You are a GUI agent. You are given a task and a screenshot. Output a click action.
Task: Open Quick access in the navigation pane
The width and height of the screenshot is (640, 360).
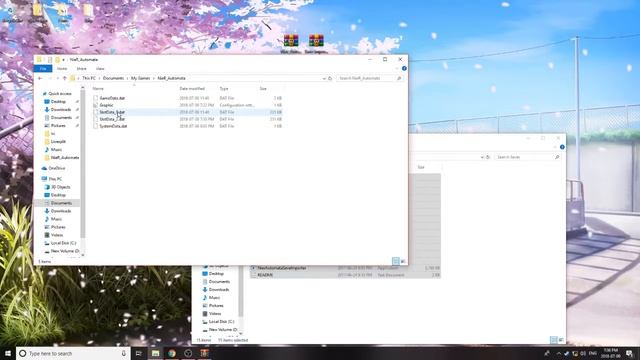(60, 93)
